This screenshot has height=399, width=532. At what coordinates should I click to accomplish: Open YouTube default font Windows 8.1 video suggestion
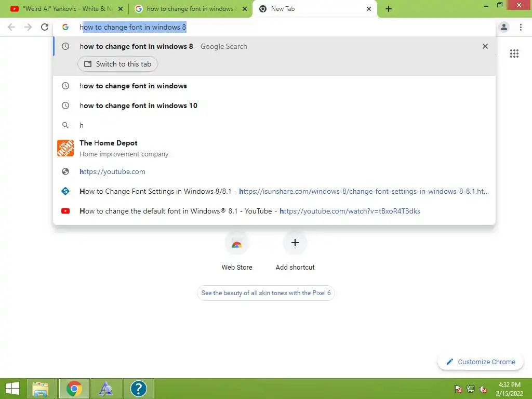pyautogui.click(x=274, y=211)
